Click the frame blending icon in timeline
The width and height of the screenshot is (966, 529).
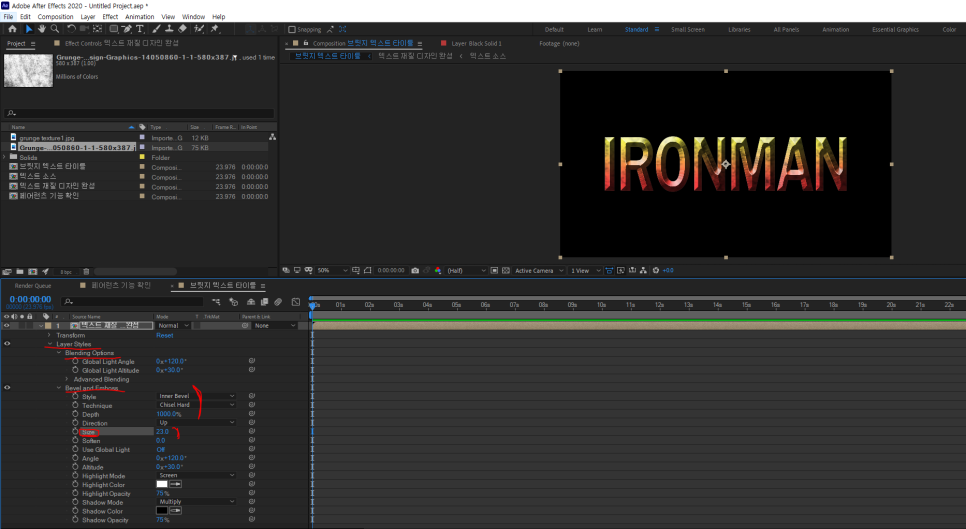coord(264,302)
